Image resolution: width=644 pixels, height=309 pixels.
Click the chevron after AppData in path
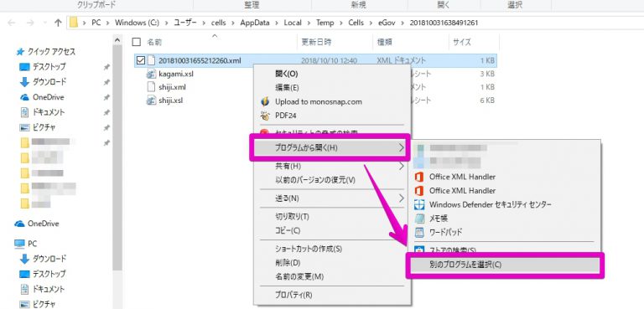(277, 23)
